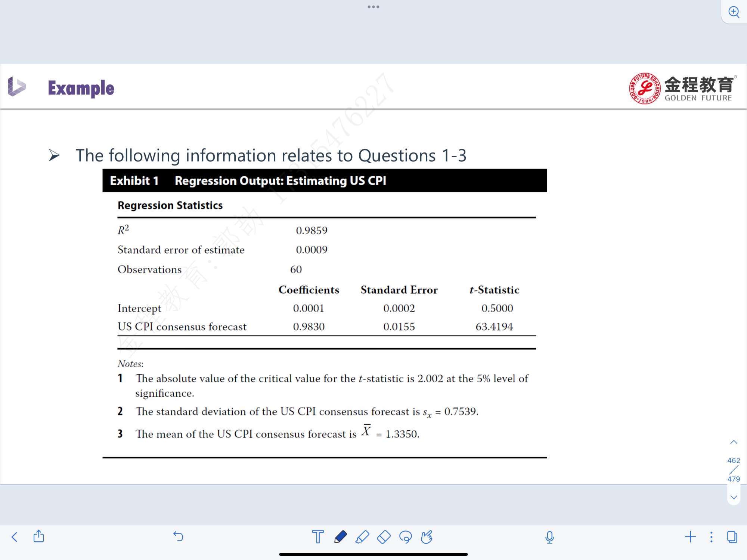This screenshot has width=747, height=560.
Task: Go to the next page using down chevron
Action: click(x=734, y=497)
